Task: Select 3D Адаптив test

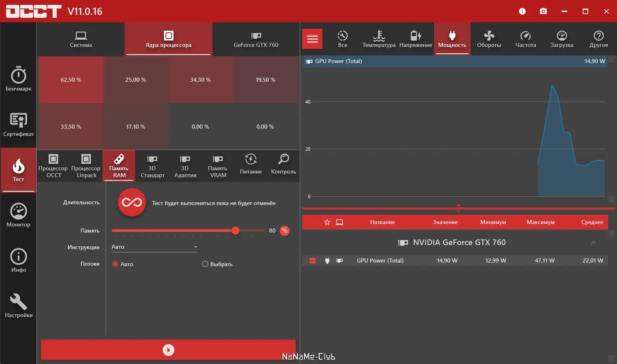Action: click(x=185, y=166)
